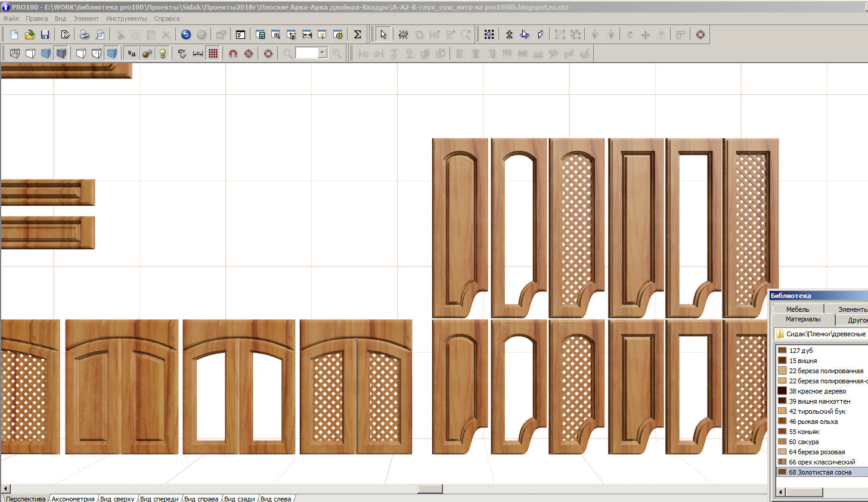Open the Правка menu

[x=37, y=18]
